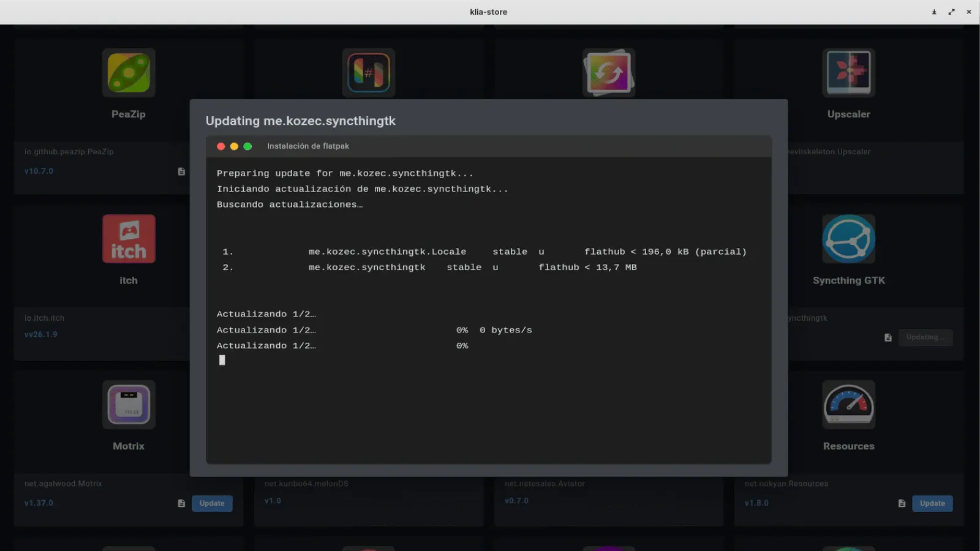Click 'me.kozec.syncthingtk.Locale' in the package list

(387, 252)
